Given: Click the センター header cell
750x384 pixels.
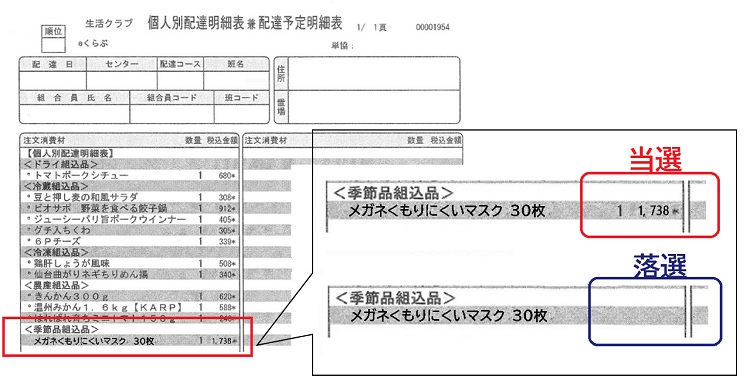Looking at the screenshot, I should click(x=122, y=64).
